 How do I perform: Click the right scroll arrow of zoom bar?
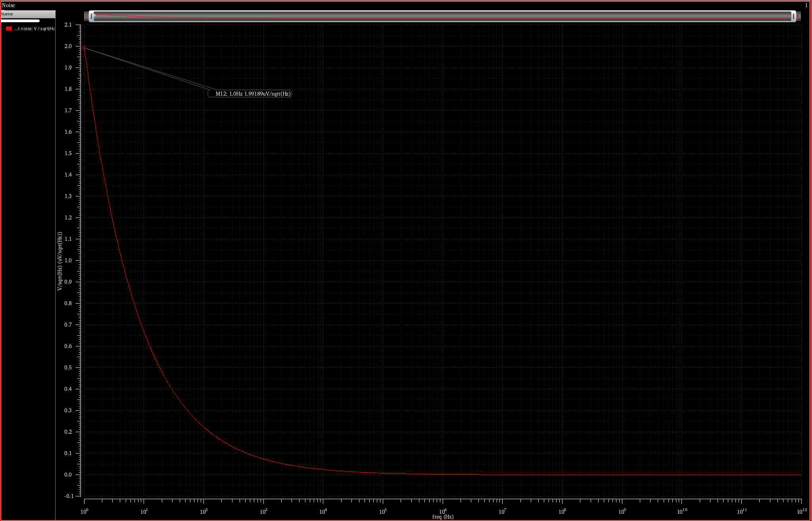pyautogui.click(x=798, y=16)
